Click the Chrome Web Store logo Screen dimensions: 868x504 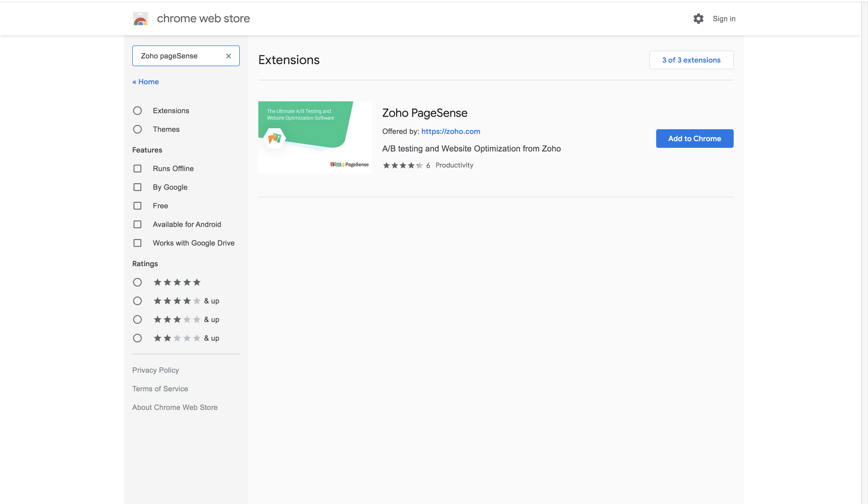141,19
